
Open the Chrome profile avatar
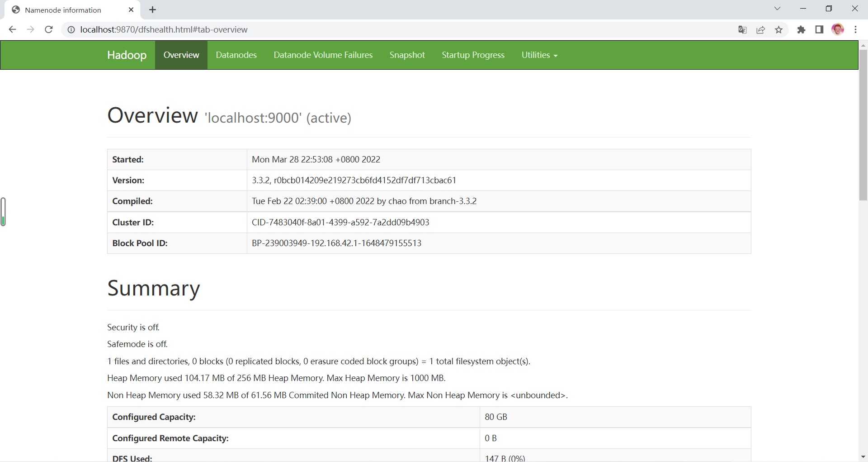[838, 29]
